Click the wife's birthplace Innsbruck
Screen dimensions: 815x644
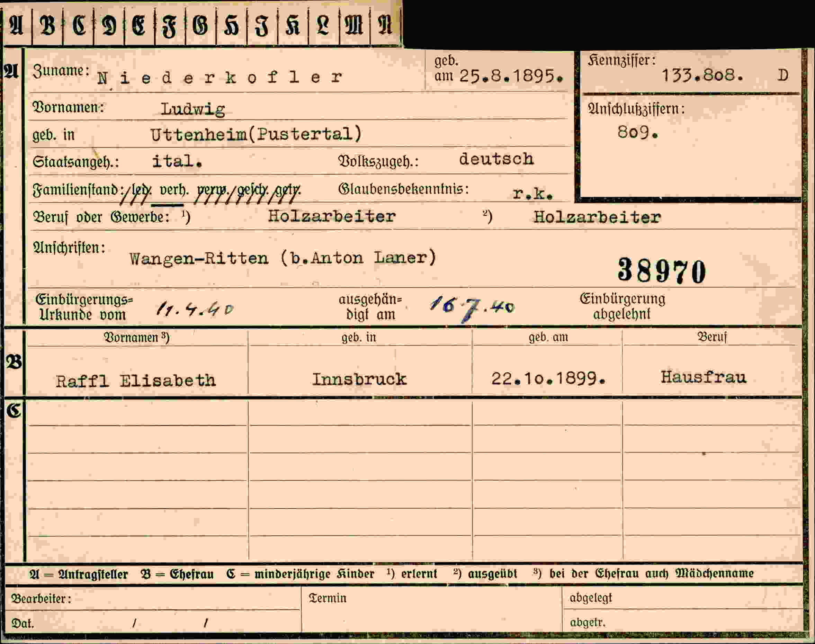(359, 379)
